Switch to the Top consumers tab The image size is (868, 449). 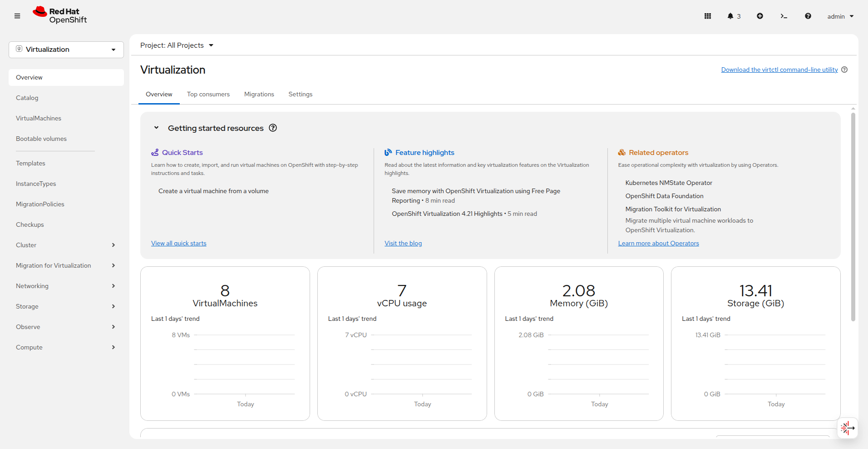208,94
